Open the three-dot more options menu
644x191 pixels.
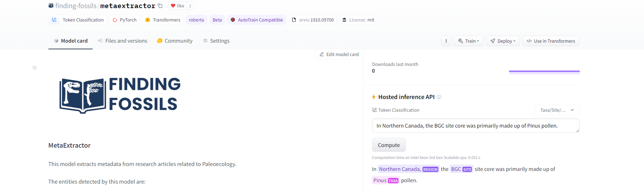tap(446, 41)
